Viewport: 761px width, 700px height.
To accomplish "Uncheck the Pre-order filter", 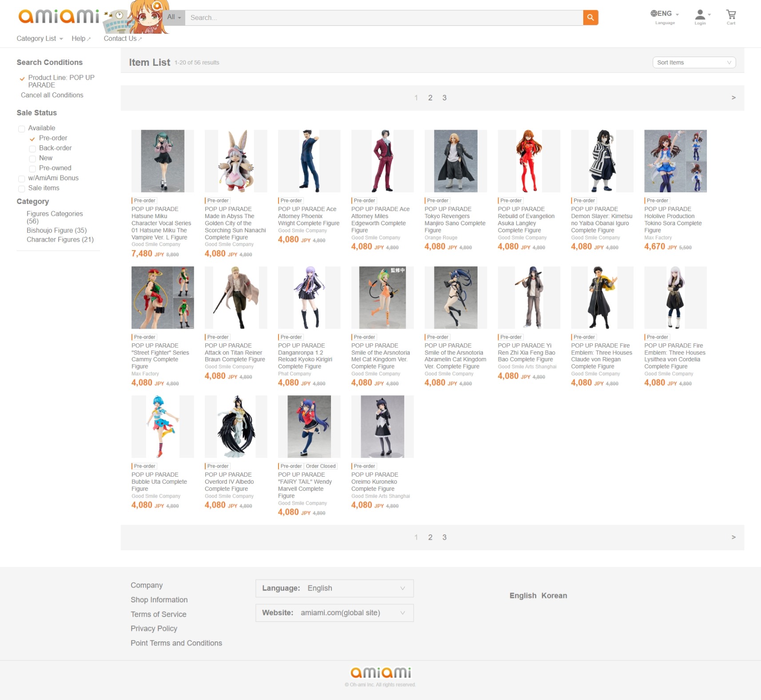I will click(x=32, y=139).
